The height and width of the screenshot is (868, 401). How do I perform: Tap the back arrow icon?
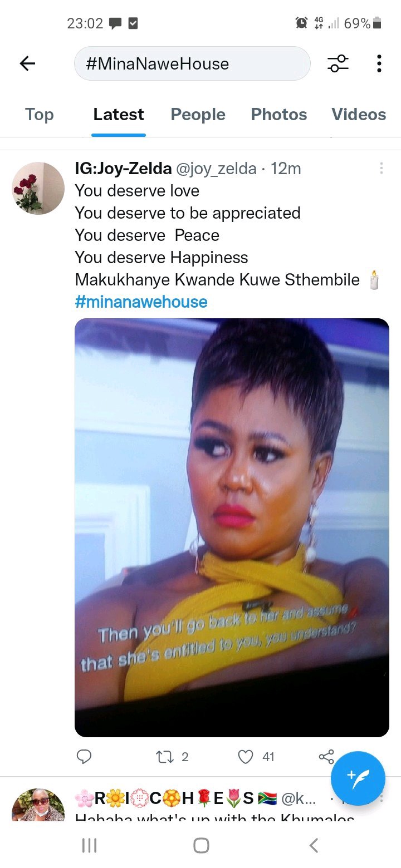coord(27,64)
